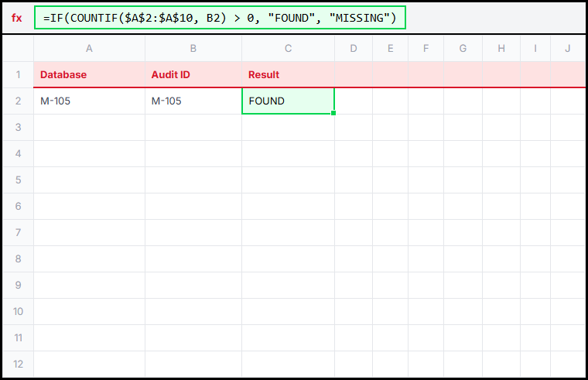Select column J header
The height and width of the screenshot is (380, 588).
click(567, 49)
